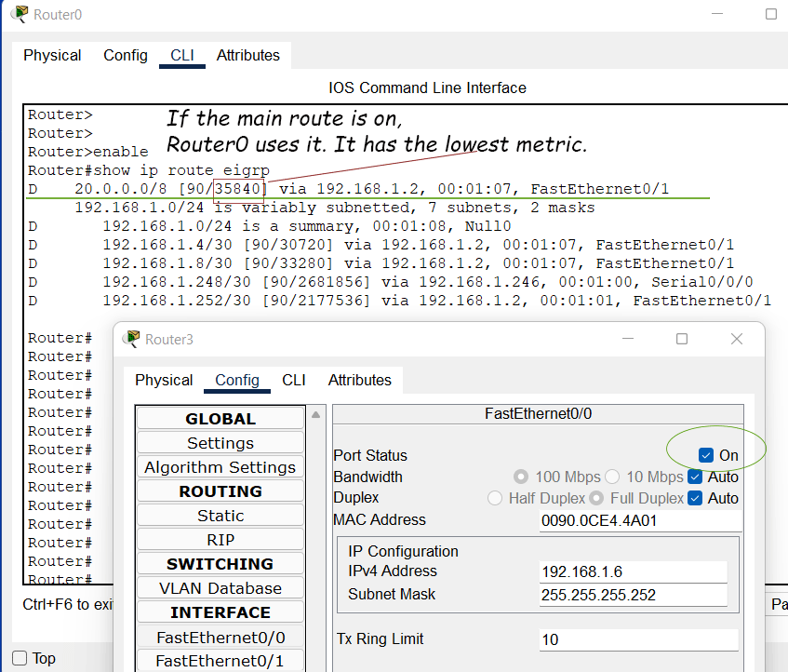This screenshot has height=672, width=788.
Task: Enable the Top checkbox in Router0 window
Action: tap(20, 658)
